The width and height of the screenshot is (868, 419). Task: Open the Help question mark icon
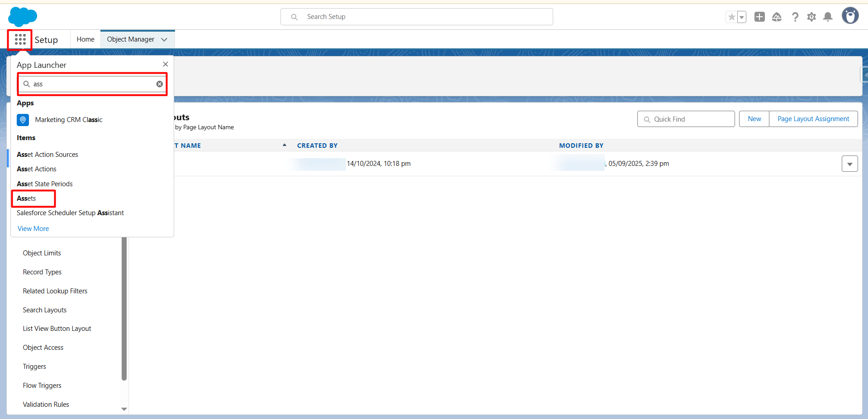click(795, 17)
